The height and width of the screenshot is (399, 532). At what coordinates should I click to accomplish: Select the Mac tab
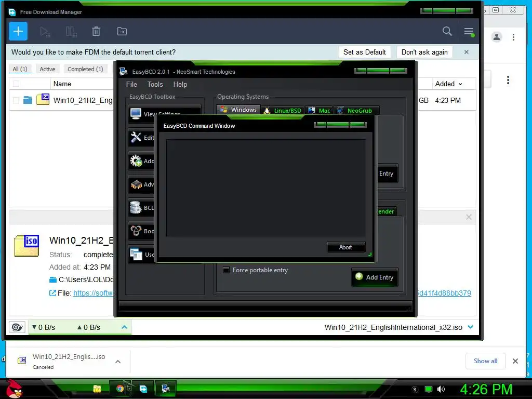(x=319, y=111)
